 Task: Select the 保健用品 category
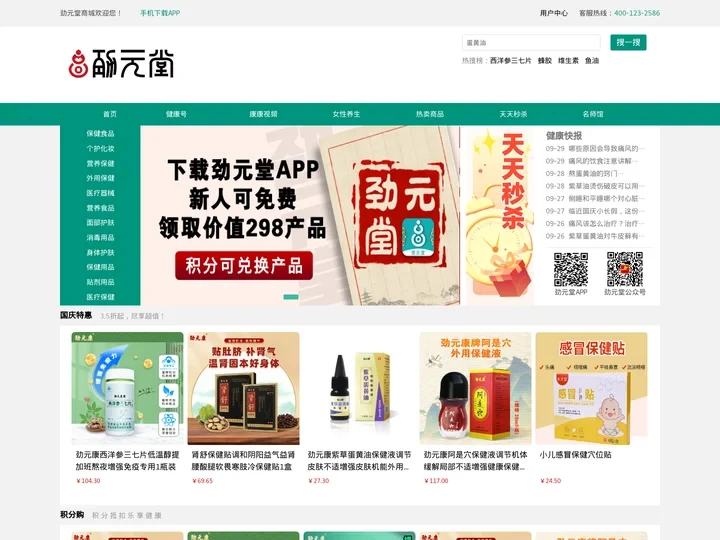pos(100,267)
